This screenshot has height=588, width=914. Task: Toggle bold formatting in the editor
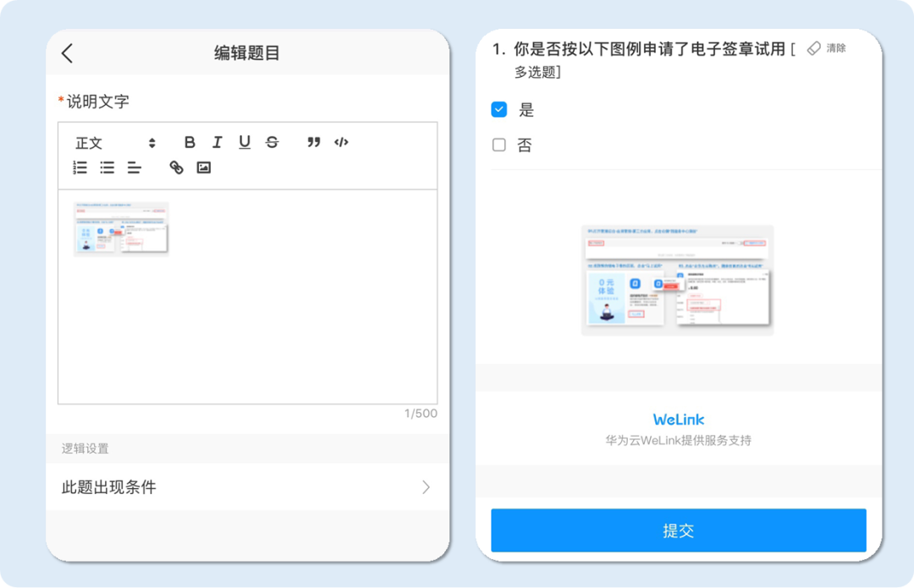click(190, 142)
